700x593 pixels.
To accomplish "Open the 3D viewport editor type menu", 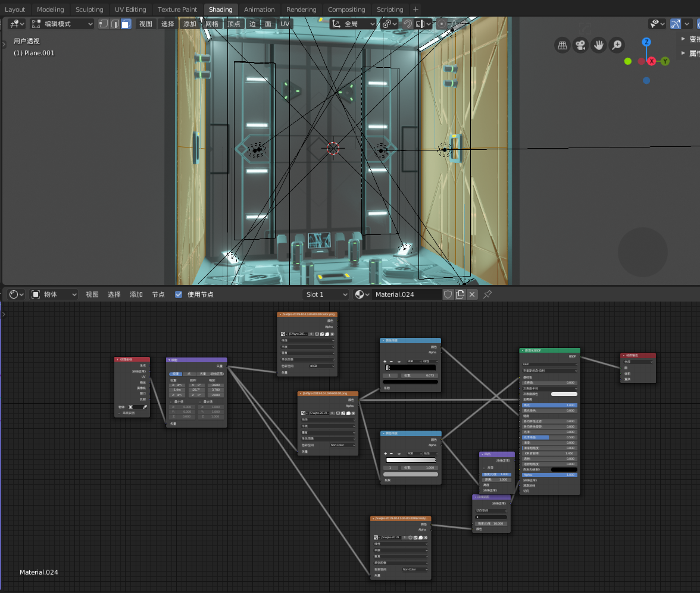I will 17,24.
